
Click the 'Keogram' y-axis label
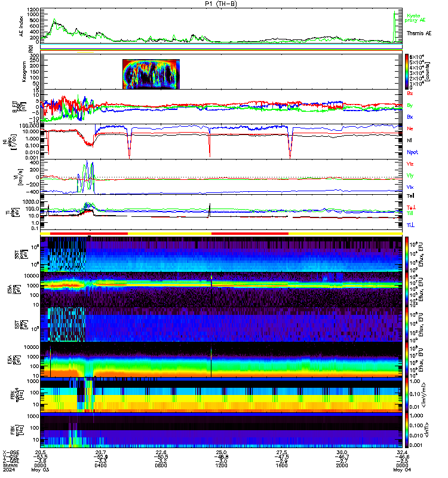click(x=24, y=72)
